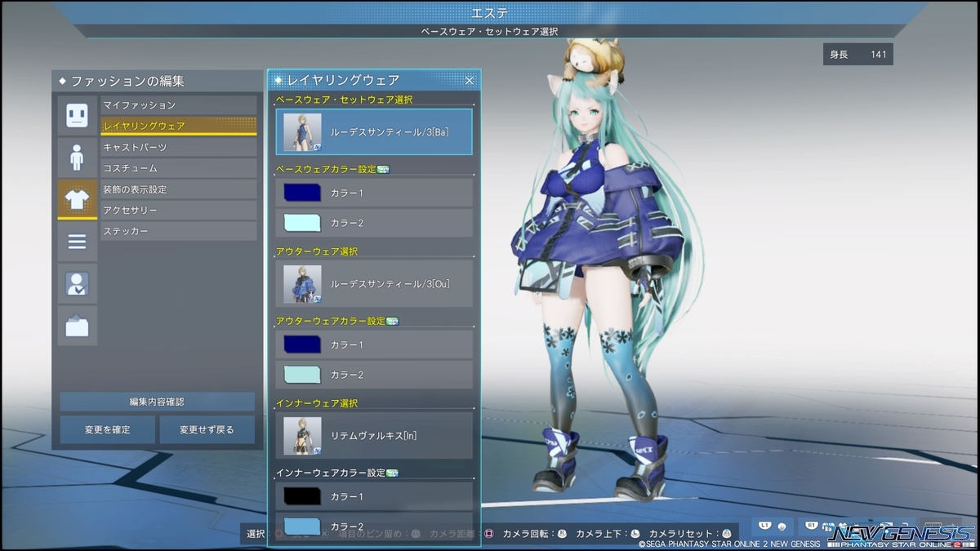The width and height of the screenshot is (980, 551).
Task: Open コスチューム menu entry
Action: 179,168
